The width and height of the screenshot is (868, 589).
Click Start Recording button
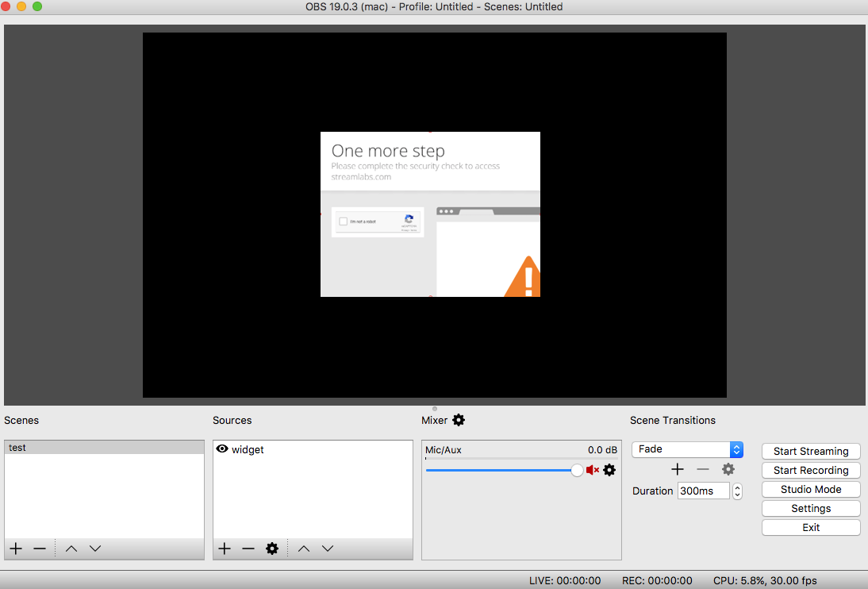[811, 470]
